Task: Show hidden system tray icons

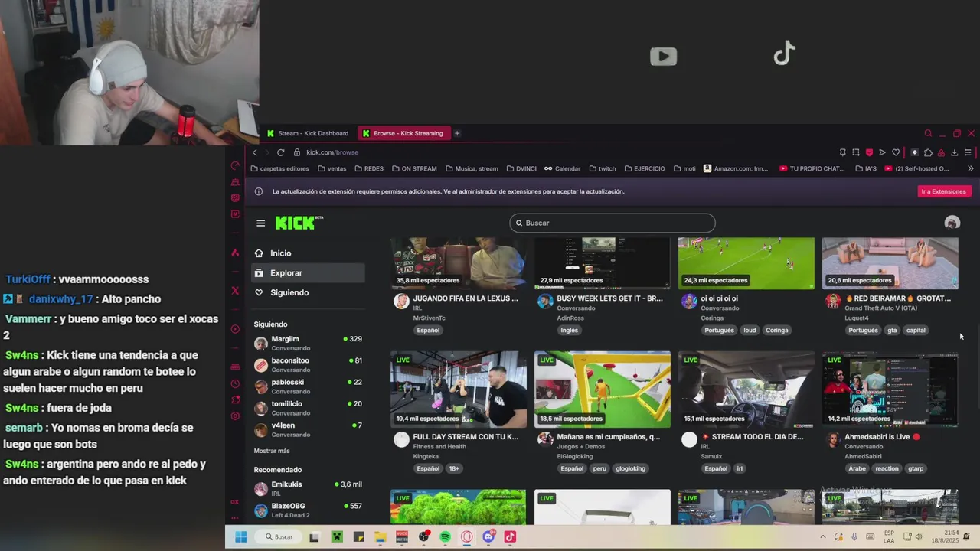Action: tap(823, 537)
